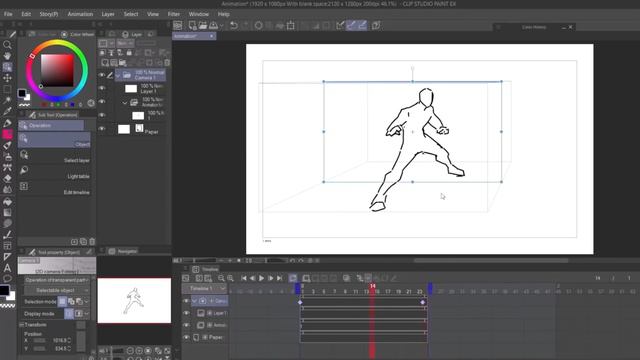Select the Auto select magic wand tool
This screenshot has width=640, height=360.
(x=7, y=100)
